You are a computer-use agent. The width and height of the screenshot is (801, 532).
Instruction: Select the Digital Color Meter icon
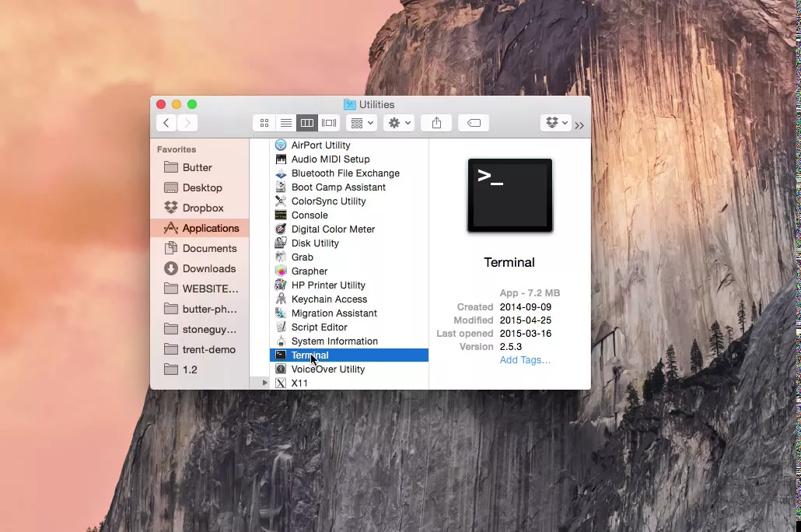(x=281, y=229)
